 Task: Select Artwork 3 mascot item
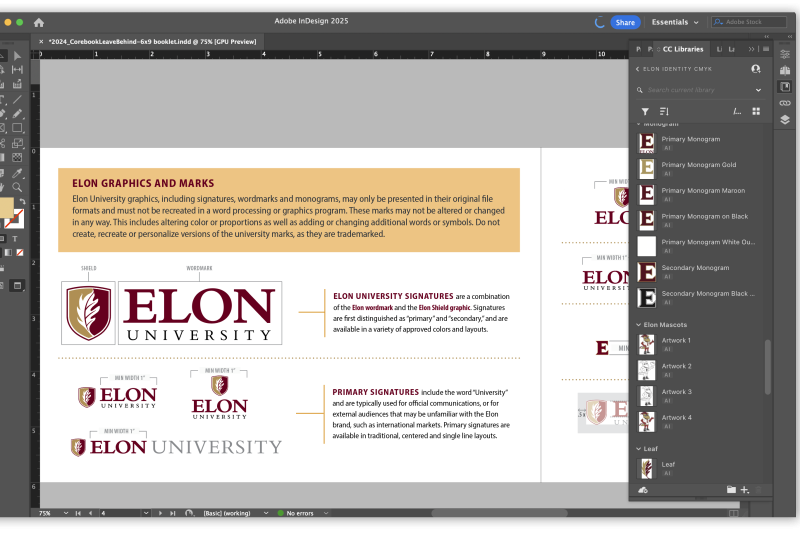pyautogui.click(x=699, y=396)
